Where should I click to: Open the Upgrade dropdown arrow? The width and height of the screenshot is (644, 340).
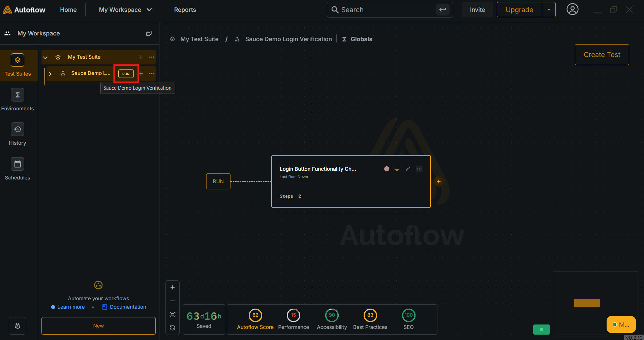549,10
